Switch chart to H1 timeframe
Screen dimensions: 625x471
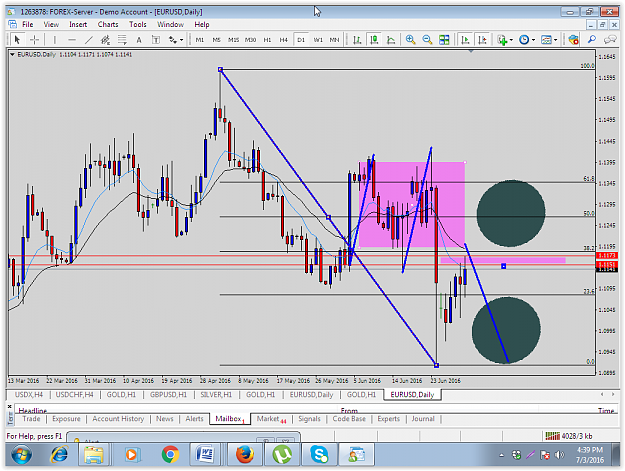click(267, 39)
